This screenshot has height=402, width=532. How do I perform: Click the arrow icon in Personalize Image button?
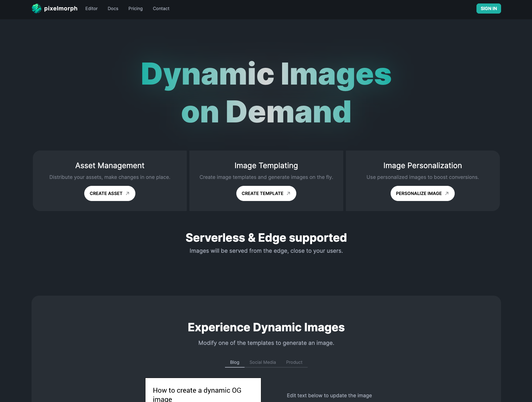coord(447,193)
